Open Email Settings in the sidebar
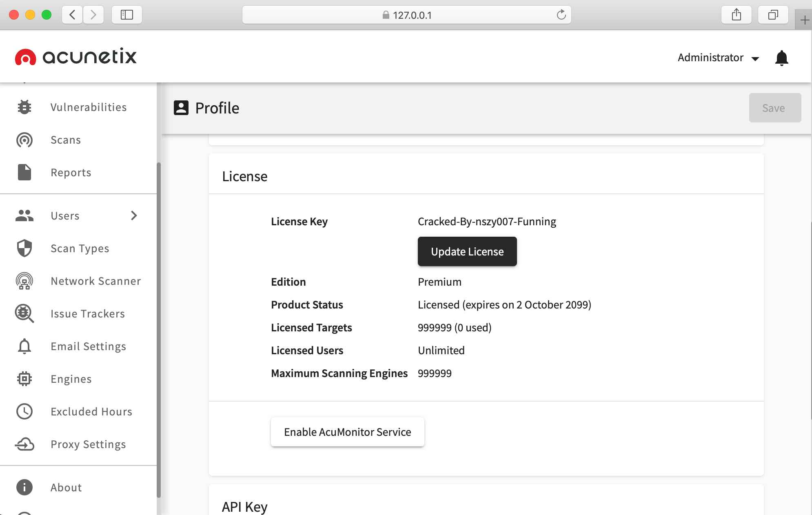This screenshot has width=812, height=515. pos(88,346)
